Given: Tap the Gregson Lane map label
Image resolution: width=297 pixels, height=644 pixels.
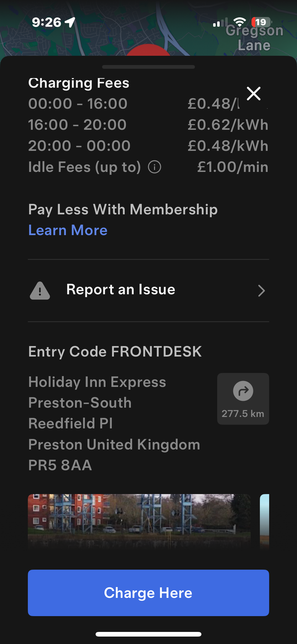Looking at the screenshot, I should click(254, 38).
